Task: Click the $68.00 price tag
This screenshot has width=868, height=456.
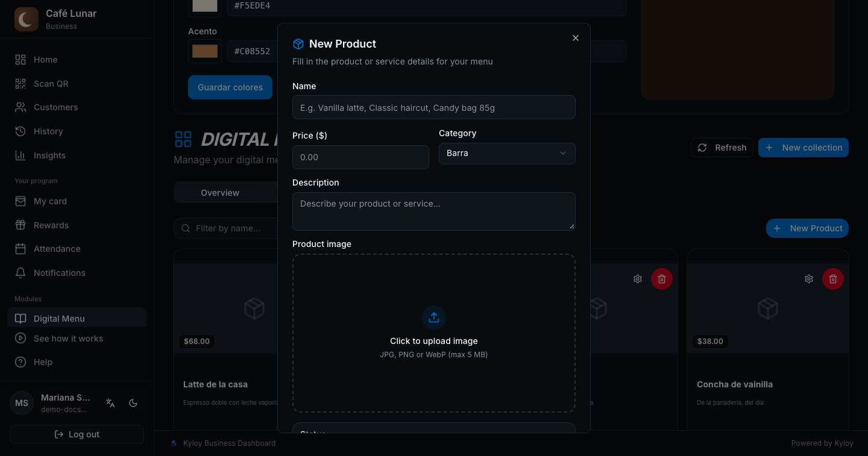Action: tap(197, 341)
